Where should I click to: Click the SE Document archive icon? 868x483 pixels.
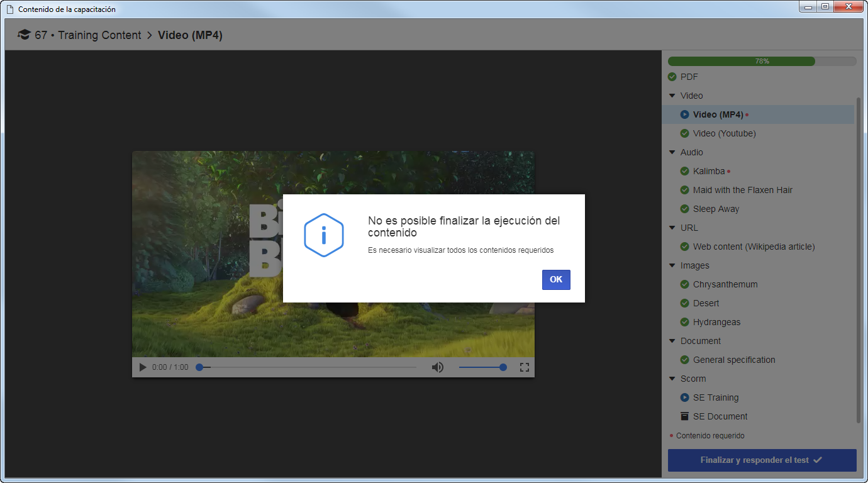[685, 416]
